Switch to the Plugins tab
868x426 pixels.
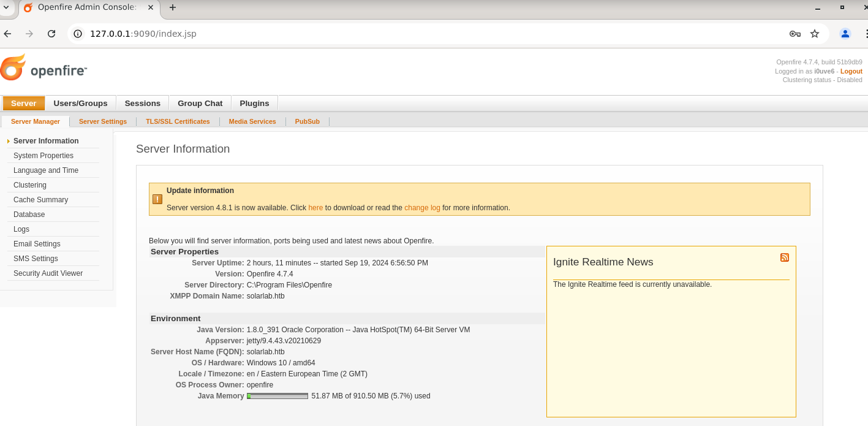pyautogui.click(x=254, y=103)
